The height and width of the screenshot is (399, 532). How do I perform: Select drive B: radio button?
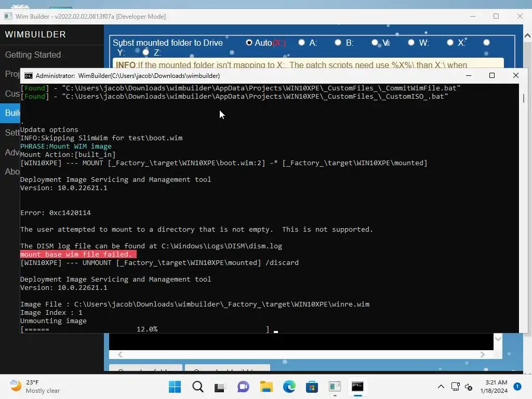point(338,43)
